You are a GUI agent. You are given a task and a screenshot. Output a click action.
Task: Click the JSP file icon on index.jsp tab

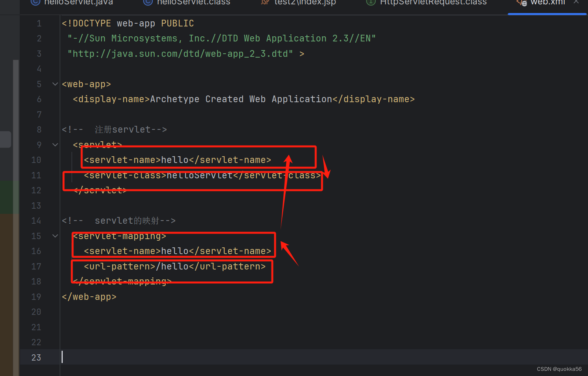(x=265, y=2)
